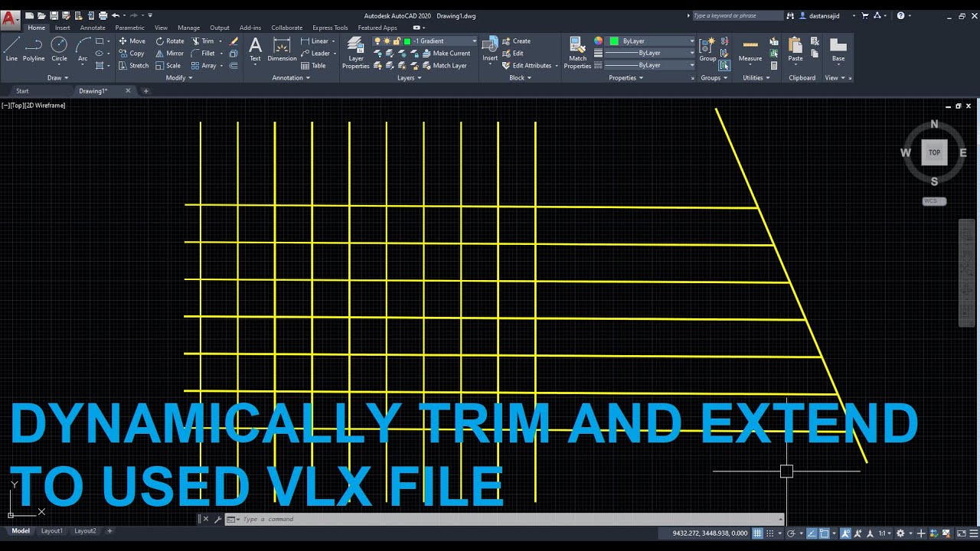Click Match Properties tool
Screen dimensions: 980x551
[577, 52]
